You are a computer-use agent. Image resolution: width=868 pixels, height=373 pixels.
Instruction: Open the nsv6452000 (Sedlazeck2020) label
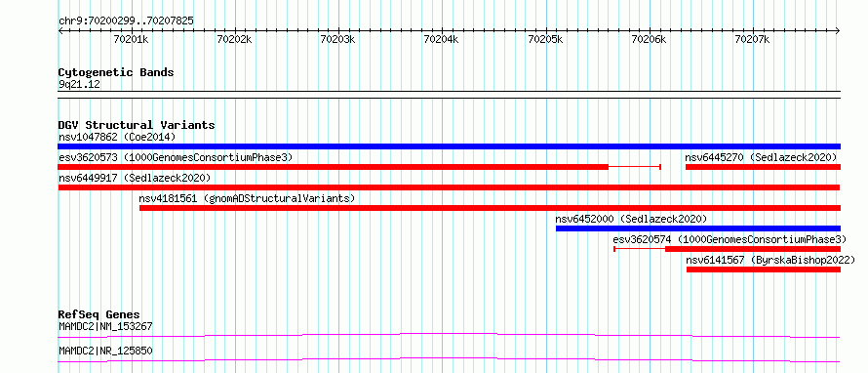631,219
